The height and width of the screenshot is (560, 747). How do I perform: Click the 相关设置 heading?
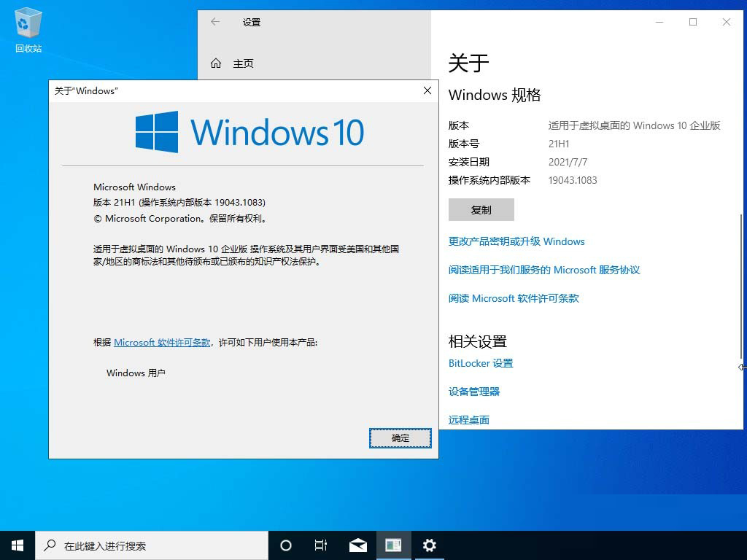pos(477,341)
